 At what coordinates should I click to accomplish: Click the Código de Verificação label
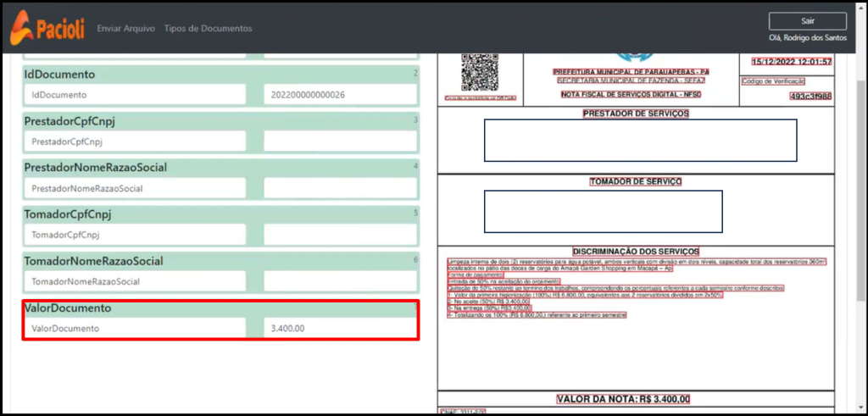coord(773,81)
